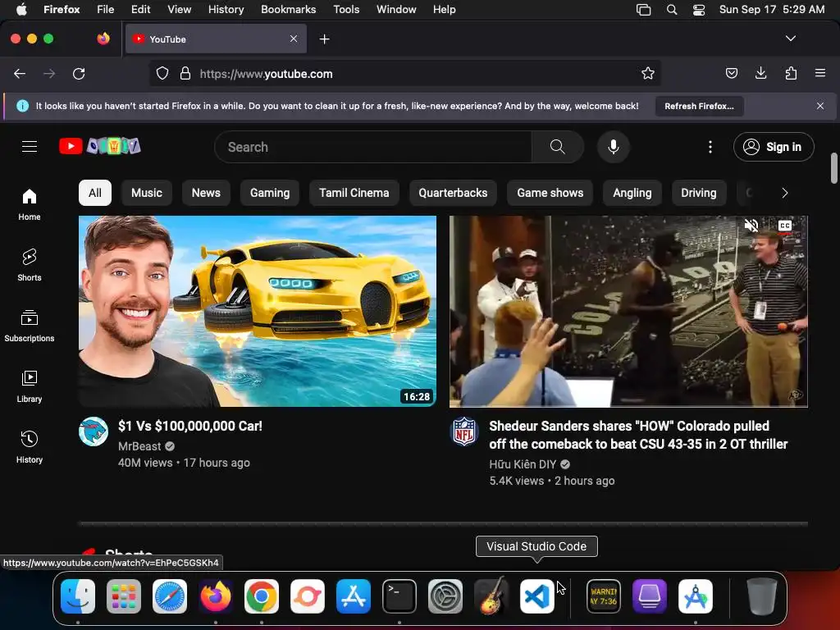The image size is (840, 630).
Task: Click into the YouTube search field
Action: tap(373, 147)
